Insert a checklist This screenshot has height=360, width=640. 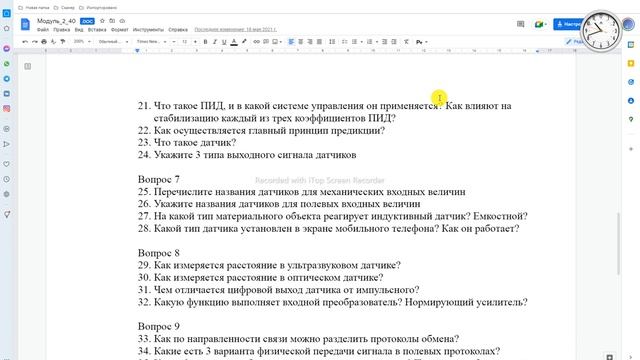[x=344, y=42]
